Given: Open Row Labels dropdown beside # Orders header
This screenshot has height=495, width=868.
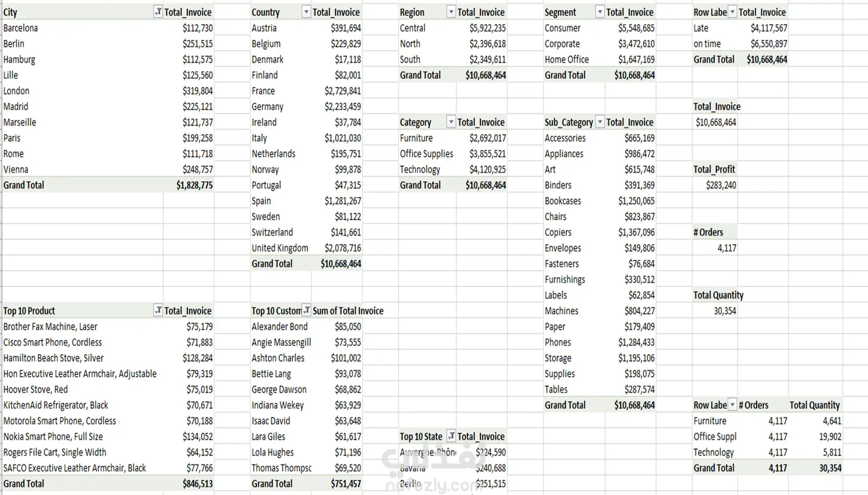Looking at the screenshot, I should coord(732,405).
